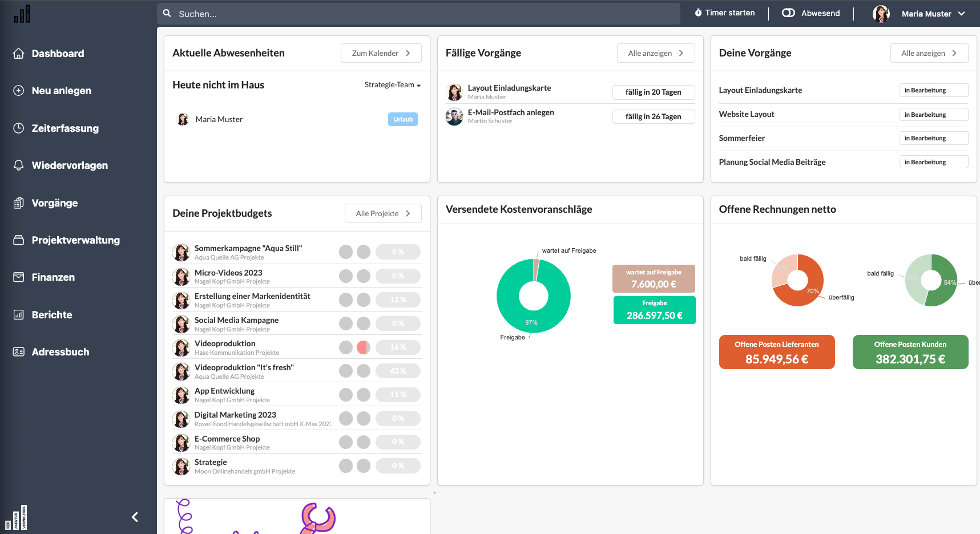This screenshot has height=534, width=980.
Task: Open the Maria Muster user menu
Action: pos(919,14)
